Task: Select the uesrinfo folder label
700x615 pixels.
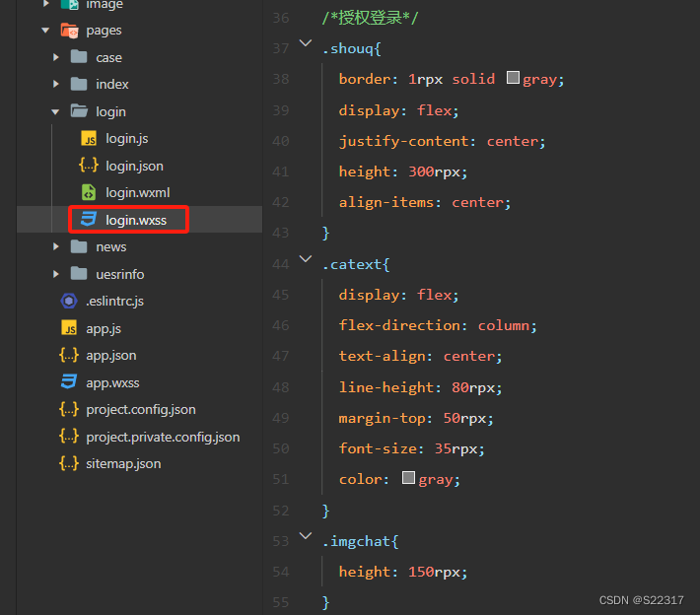Action: click(x=120, y=274)
